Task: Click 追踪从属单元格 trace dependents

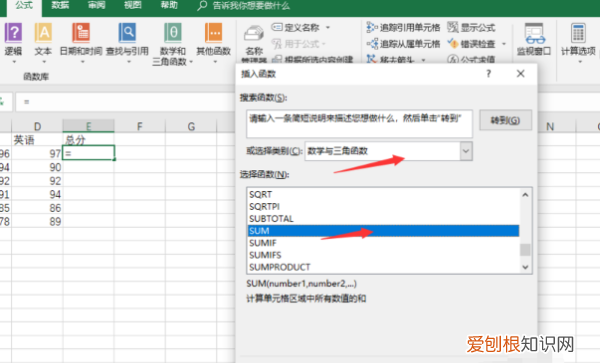Action: [403, 44]
